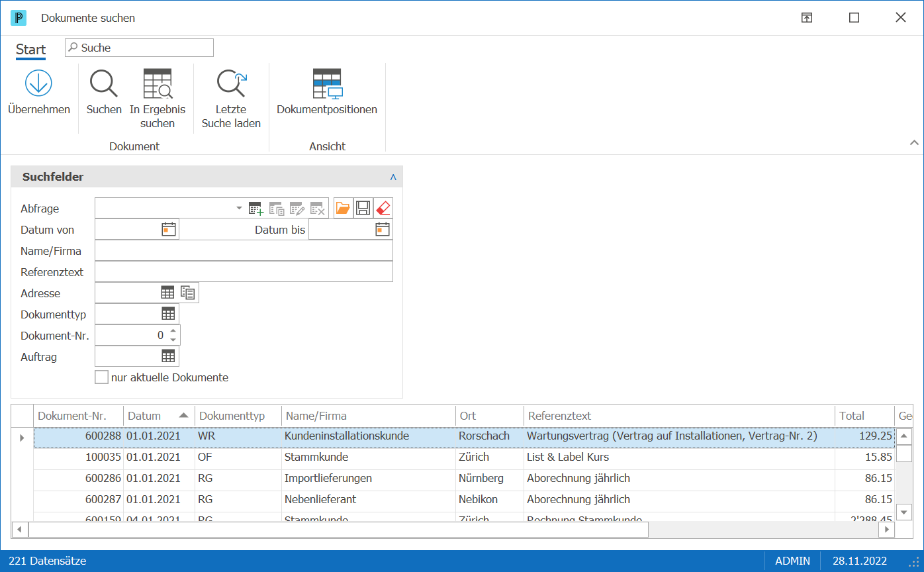924x572 pixels.
Task: Open saved search with orange folder icon
Action: (343, 209)
